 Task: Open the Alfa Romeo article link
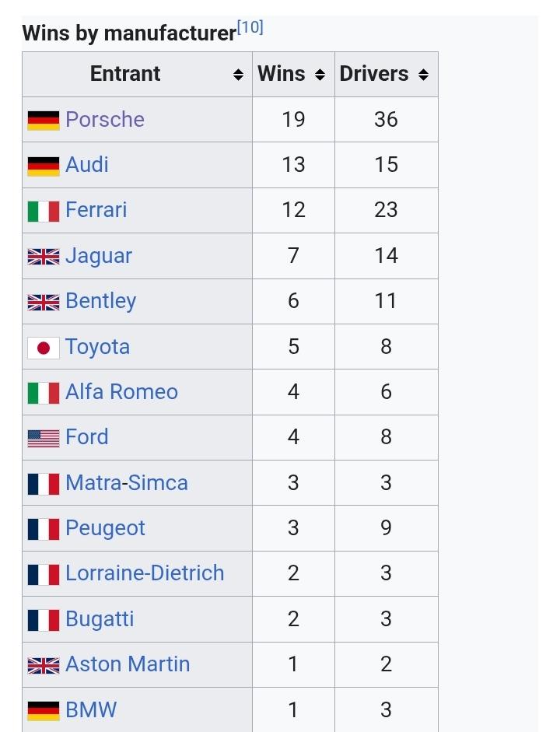[x=122, y=392]
